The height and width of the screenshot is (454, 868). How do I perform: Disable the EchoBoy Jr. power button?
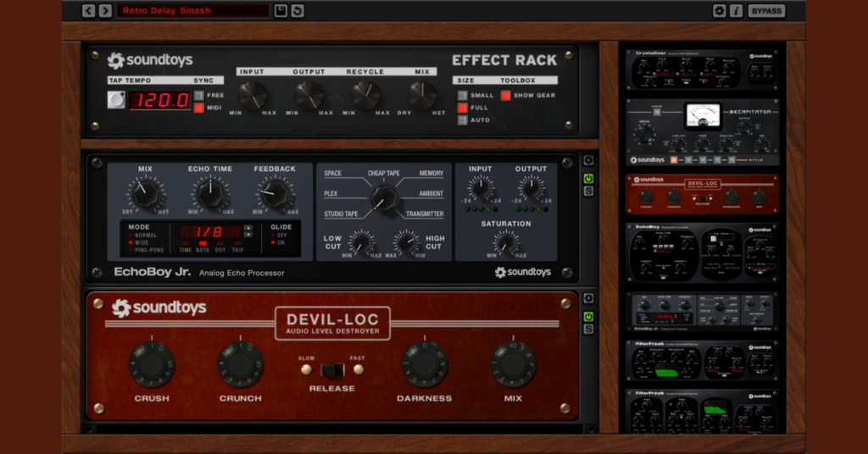(x=588, y=178)
